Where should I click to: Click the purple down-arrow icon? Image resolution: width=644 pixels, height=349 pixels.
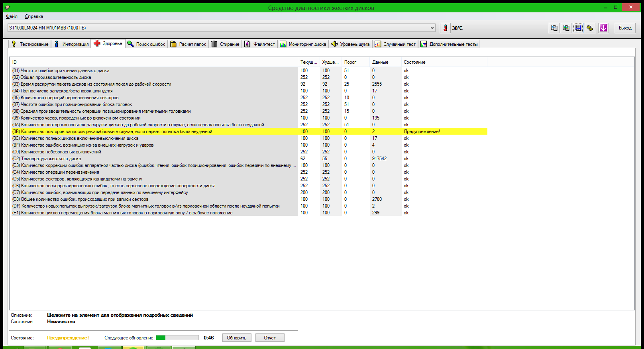point(603,28)
